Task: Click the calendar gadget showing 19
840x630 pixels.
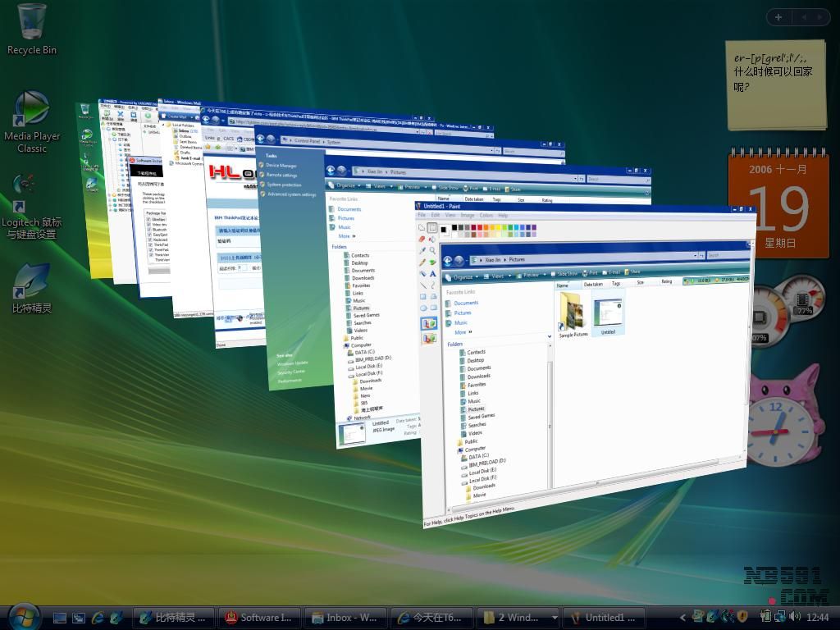Action: 778,205
